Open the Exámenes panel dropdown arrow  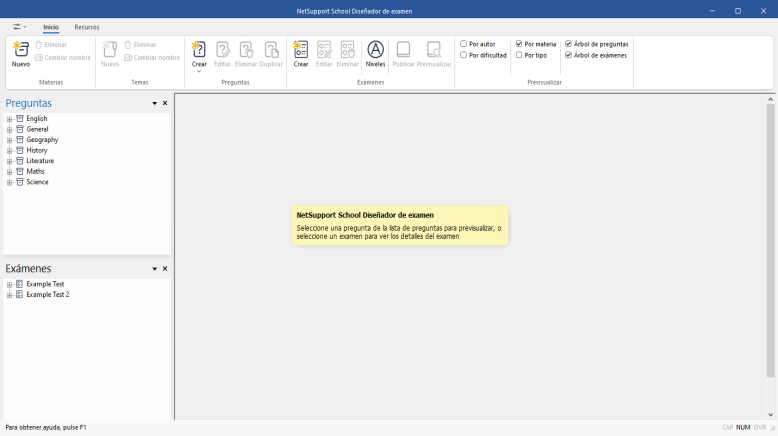[154, 268]
